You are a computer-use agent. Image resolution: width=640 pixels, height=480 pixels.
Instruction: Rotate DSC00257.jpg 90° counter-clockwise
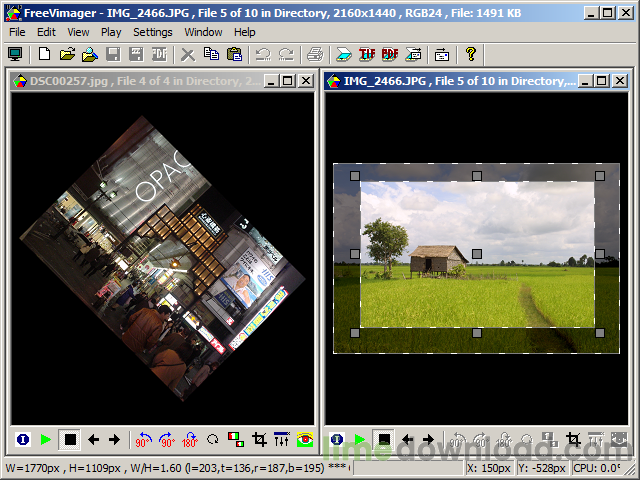pyautogui.click(x=143, y=439)
